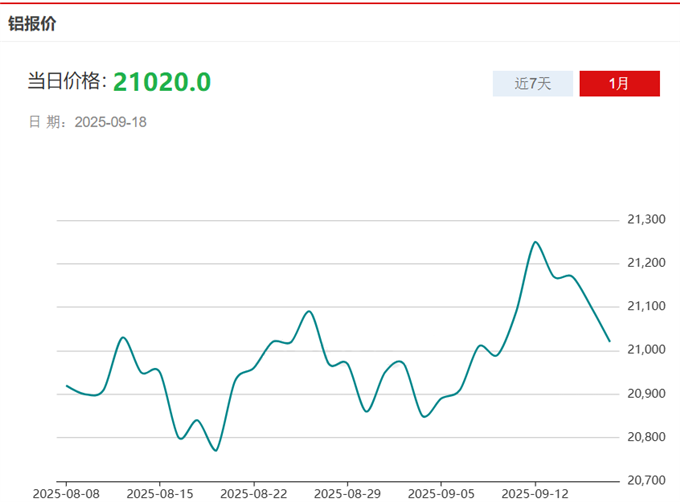Switch to the 近7天 range tab
Screen dimensions: 680x502
tap(533, 84)
